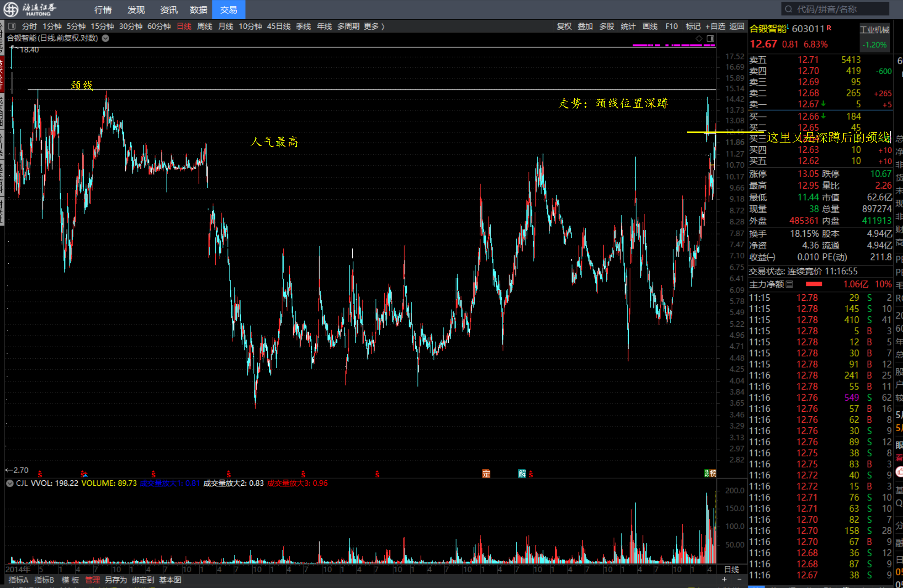Viewport: 903px width, 588px height.
Task: Click the zoom in plus icon
Action: (724, 579)
